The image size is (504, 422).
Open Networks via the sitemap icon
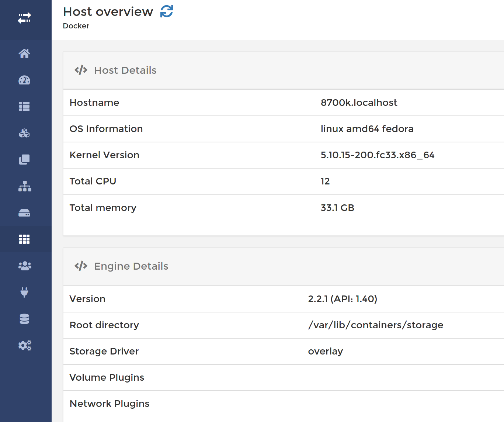[25, 186]
